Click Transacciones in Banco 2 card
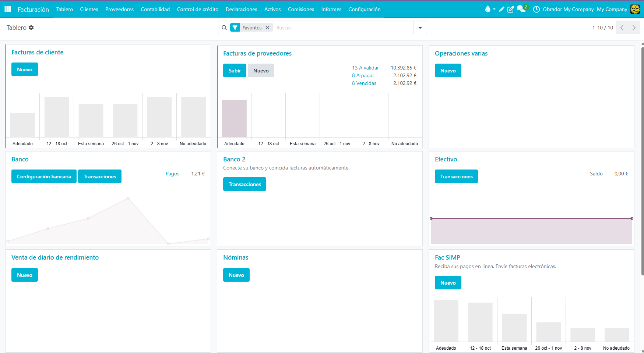644x353 pixels. click(244, 184)
